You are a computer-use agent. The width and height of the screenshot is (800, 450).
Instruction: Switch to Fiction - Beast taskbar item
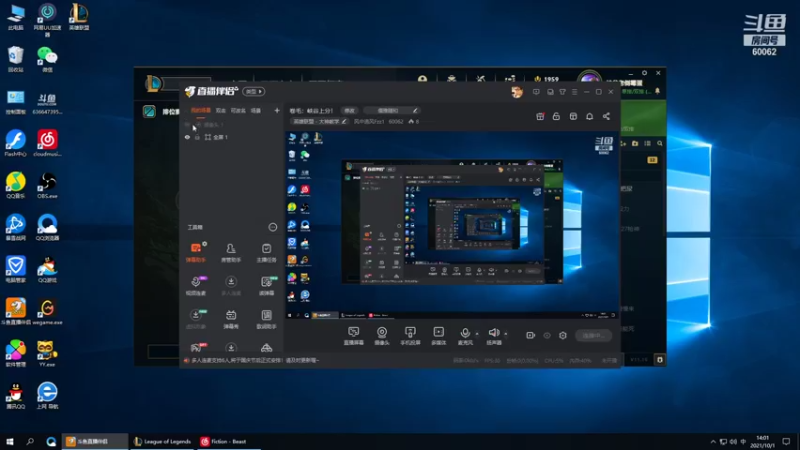coord(228,441)
